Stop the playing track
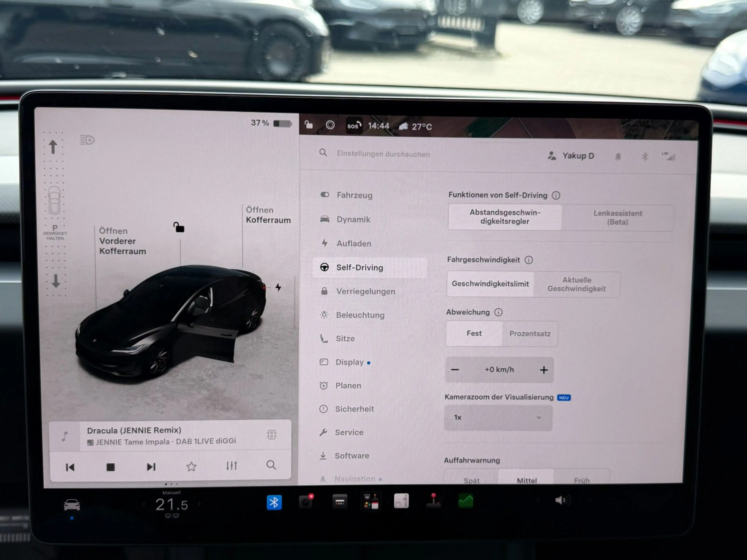 click(x=110, y=467)
